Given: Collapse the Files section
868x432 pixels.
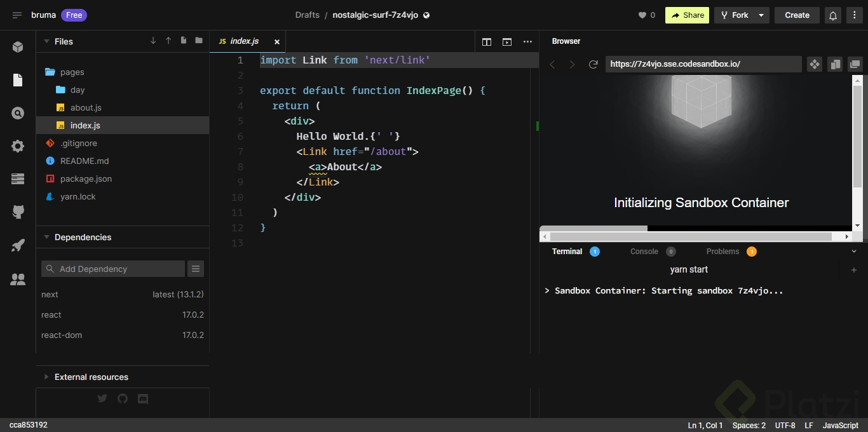Looking at the screenshot, I should click(46, 41).
